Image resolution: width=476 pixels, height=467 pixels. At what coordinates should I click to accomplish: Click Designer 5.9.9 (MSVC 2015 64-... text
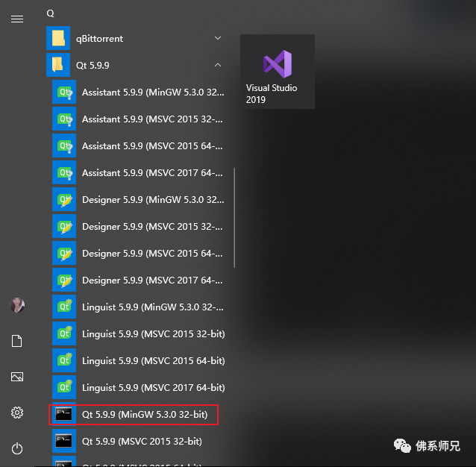(152, 254)
